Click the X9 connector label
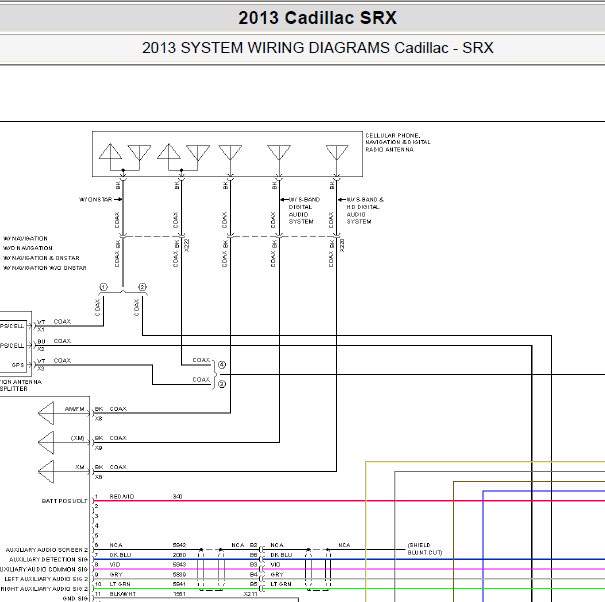605x602 pixels. pos(99,448)
